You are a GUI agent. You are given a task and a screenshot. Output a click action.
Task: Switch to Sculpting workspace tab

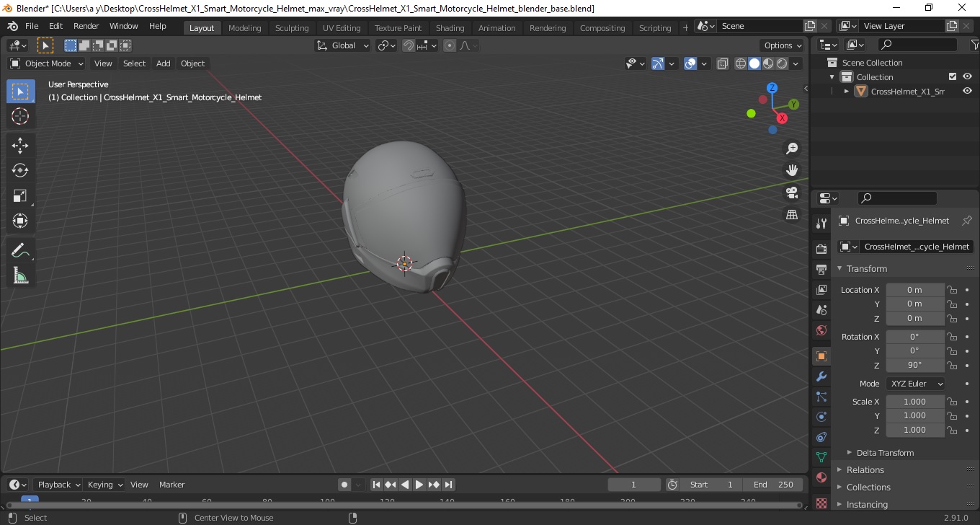point(292,28)
